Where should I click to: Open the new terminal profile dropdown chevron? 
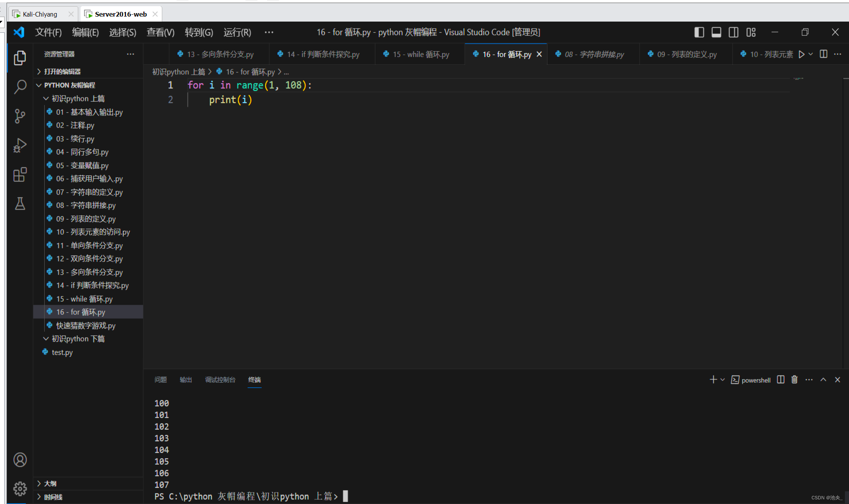(723, 380)
